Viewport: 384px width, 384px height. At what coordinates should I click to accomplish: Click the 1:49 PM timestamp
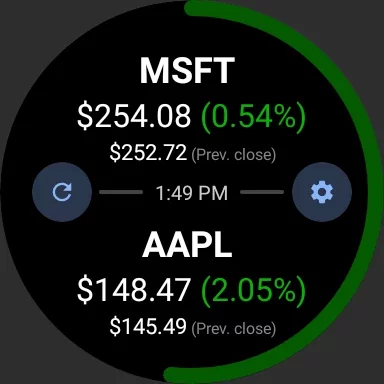tap(192, 193)
